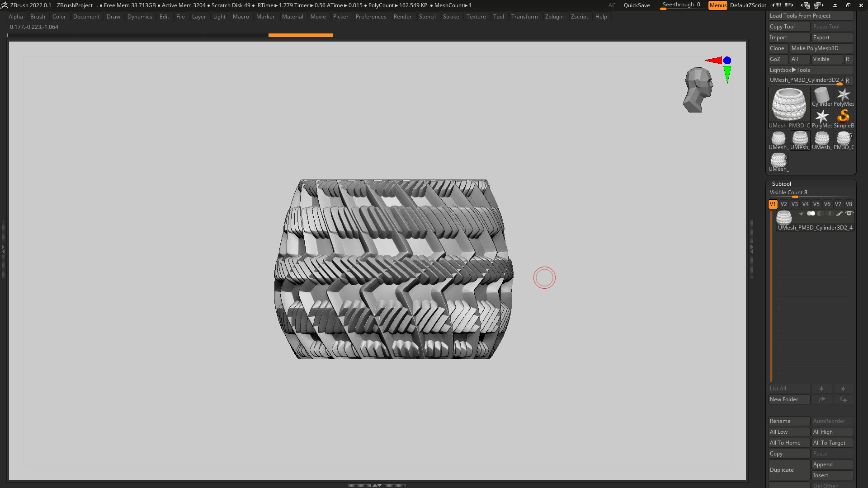868x488 pixels.
Task: Click subtool start-group arrow icon
Action: click(x=802, y=213)
